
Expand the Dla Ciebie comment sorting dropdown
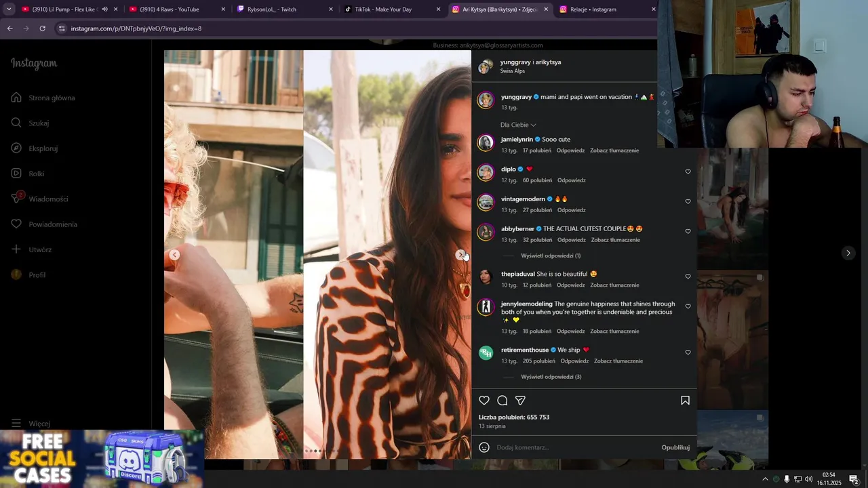coord(518,125)
